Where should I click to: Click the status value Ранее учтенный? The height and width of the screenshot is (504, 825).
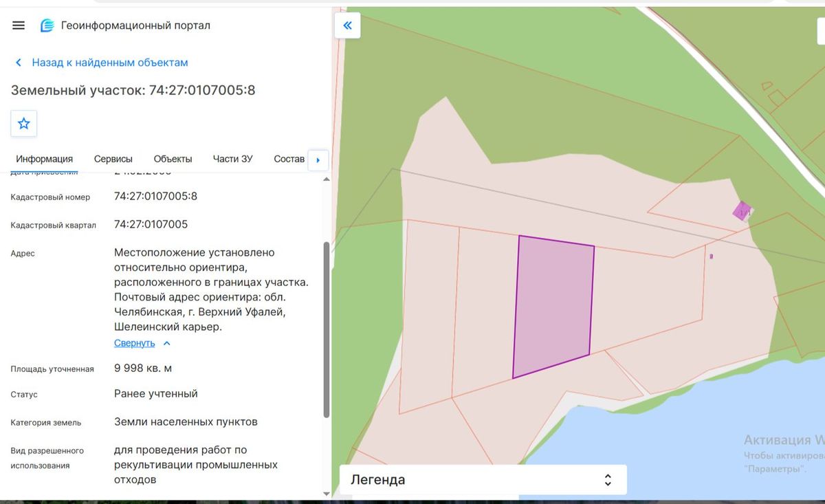[156, 394]
